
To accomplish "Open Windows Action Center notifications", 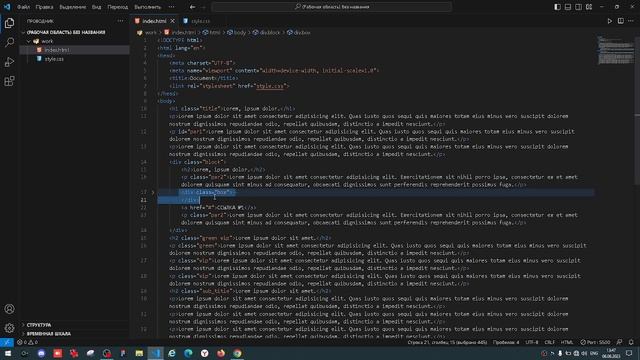I will 629,353.
